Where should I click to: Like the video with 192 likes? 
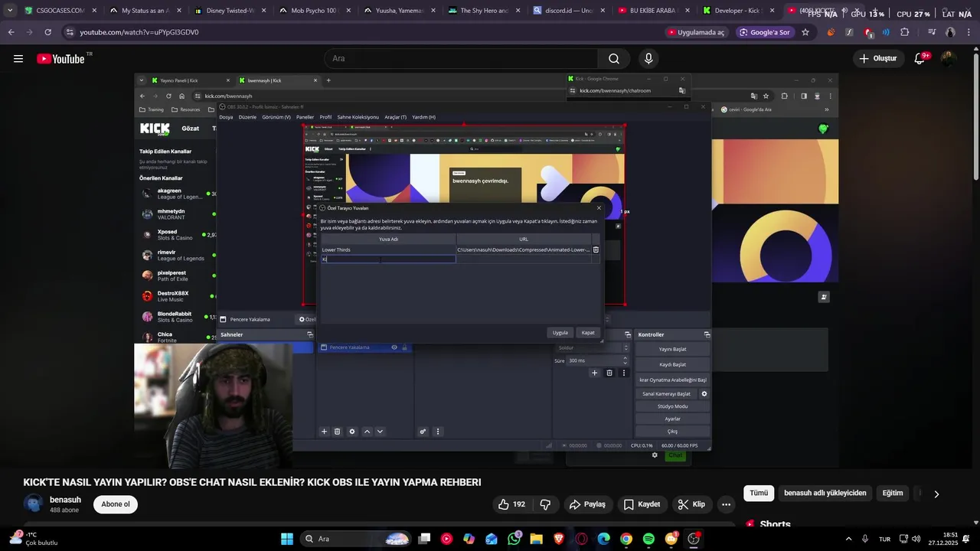[511, 504]
